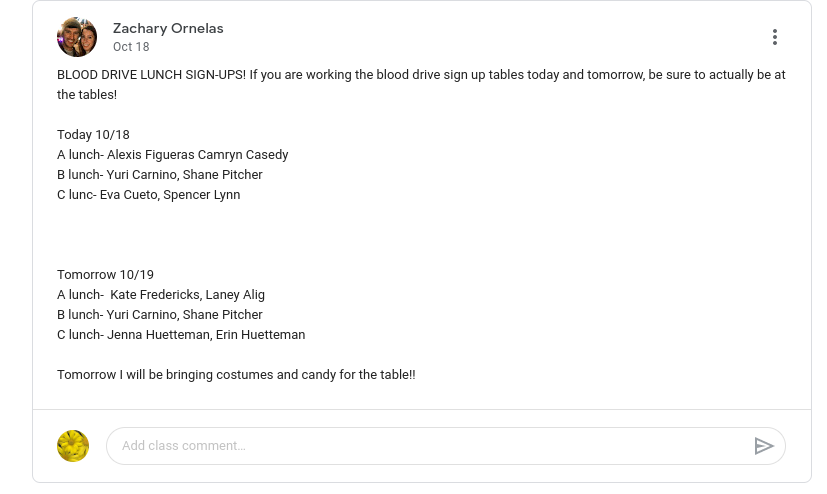Click the "Tomorrow 10/19" line
This screenshot has height=494, width=827.
[x=105, y=275]
